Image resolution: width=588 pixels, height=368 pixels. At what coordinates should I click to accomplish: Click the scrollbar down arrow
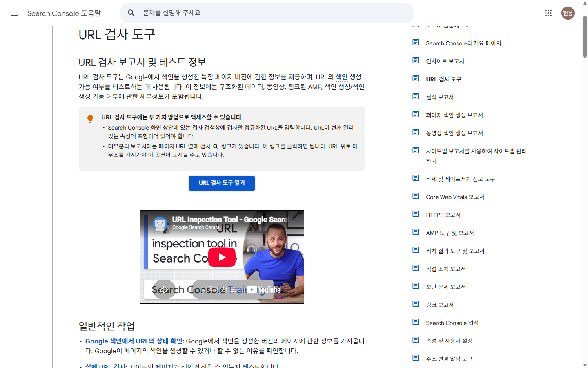pos(585,365)
